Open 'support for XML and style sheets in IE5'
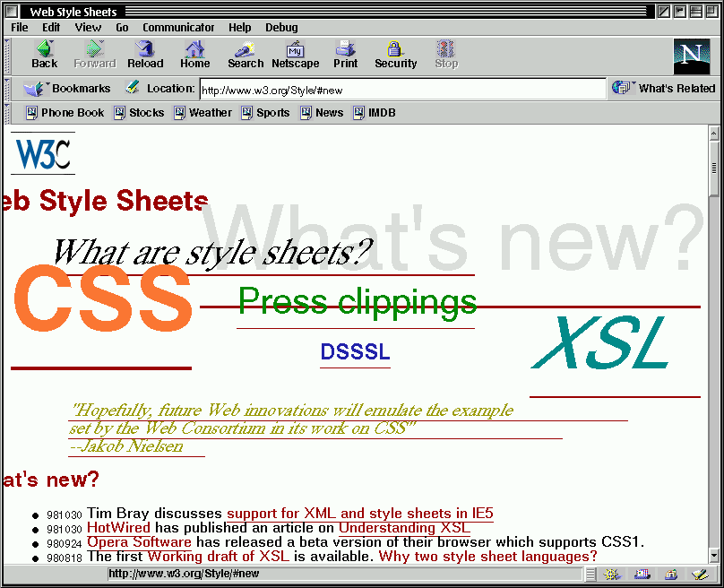The height and width of the screenshot is (588, 724). [360, 514]
